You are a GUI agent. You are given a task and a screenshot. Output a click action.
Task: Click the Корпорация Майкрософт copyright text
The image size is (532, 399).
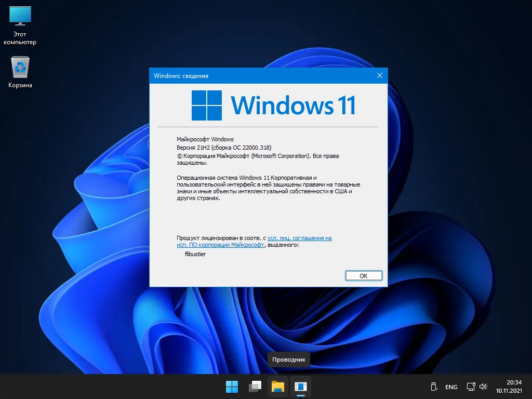click(x=258, y=159)
